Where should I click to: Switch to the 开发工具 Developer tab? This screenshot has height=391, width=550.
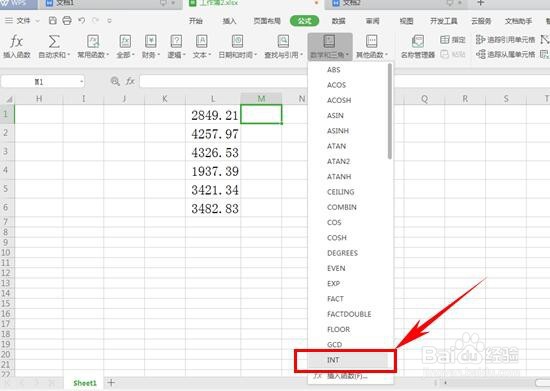coord(444,21)
